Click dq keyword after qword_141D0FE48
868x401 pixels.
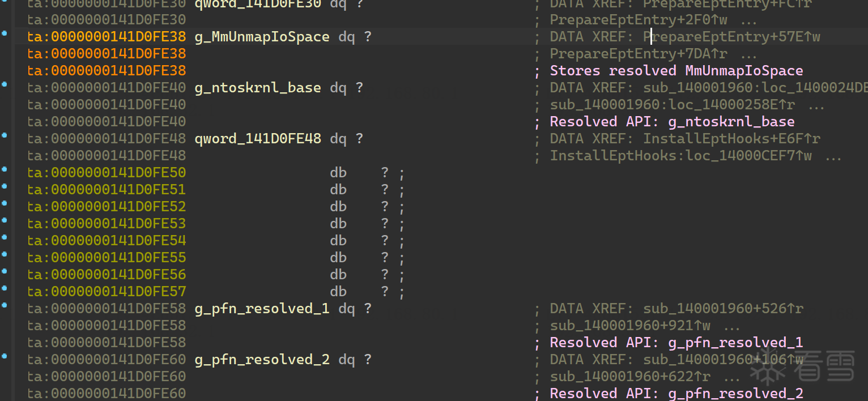coord(338,139)
